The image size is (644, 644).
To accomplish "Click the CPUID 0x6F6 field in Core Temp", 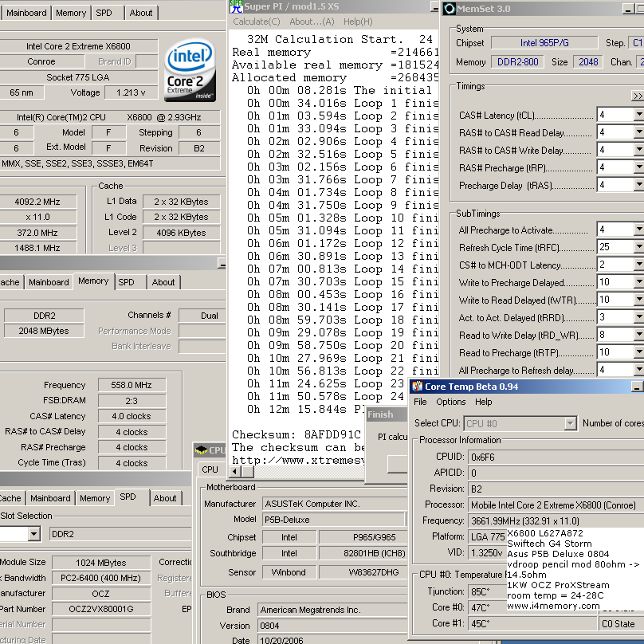I will pyautogui.click(x=556, y=457).
